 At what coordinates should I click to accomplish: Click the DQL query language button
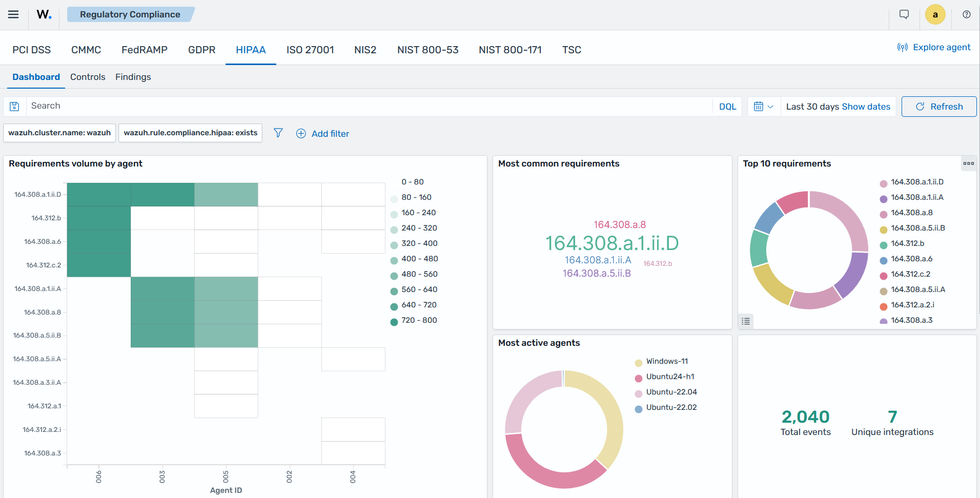click(x=727, y=107)
